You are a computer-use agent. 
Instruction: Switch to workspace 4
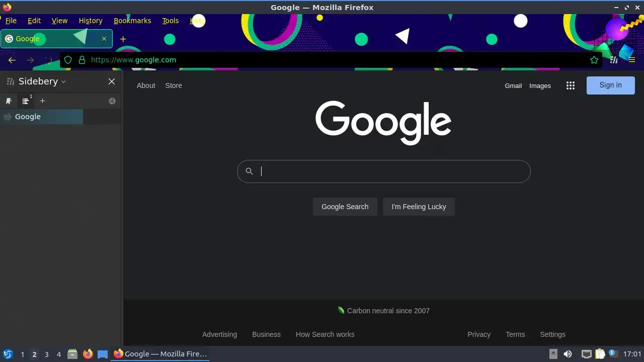58,354
